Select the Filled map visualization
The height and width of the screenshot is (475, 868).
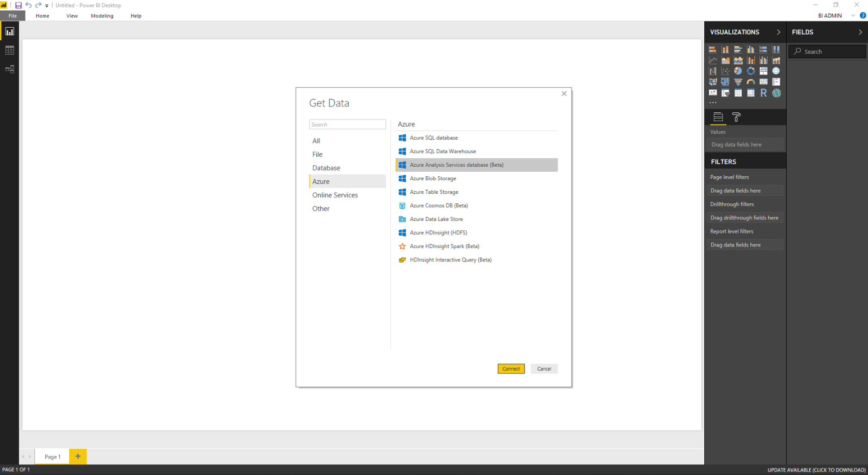tap(713, 82)
